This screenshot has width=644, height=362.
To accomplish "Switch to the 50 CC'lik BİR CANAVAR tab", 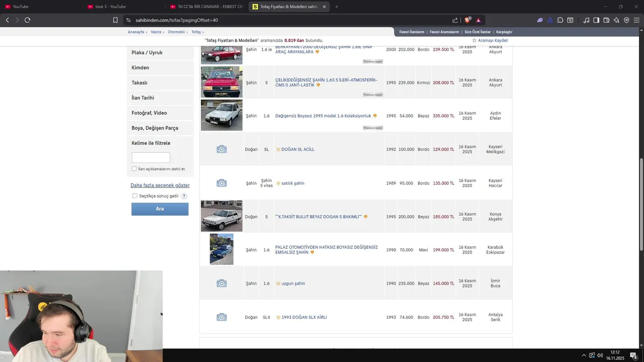I will [x=206, y=7].
